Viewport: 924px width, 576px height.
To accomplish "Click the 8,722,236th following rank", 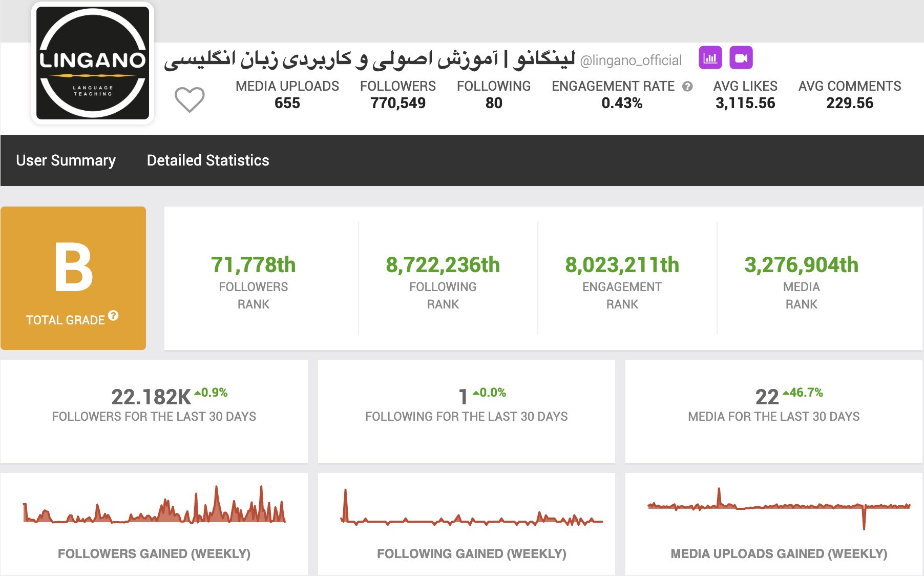I will coord(443,265).
